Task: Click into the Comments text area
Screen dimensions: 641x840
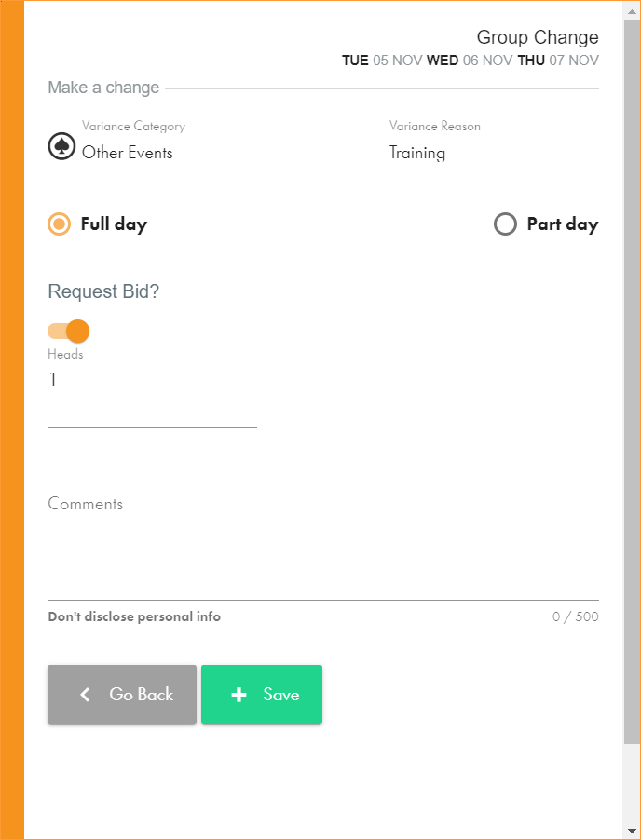Action: click(322, 549)
